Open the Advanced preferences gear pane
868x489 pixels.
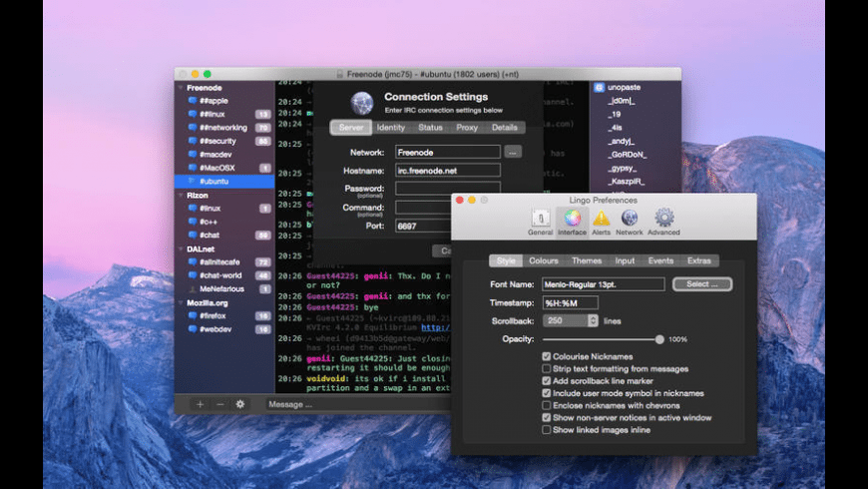[663, 223]
